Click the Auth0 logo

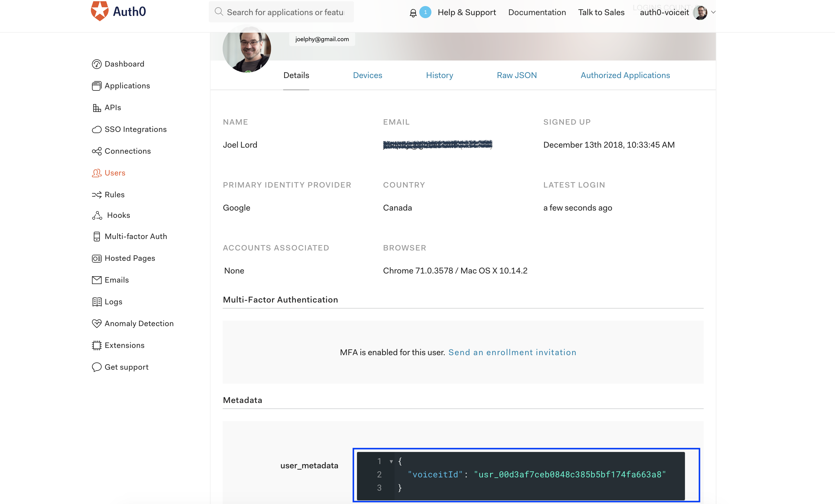coord(118,11)
